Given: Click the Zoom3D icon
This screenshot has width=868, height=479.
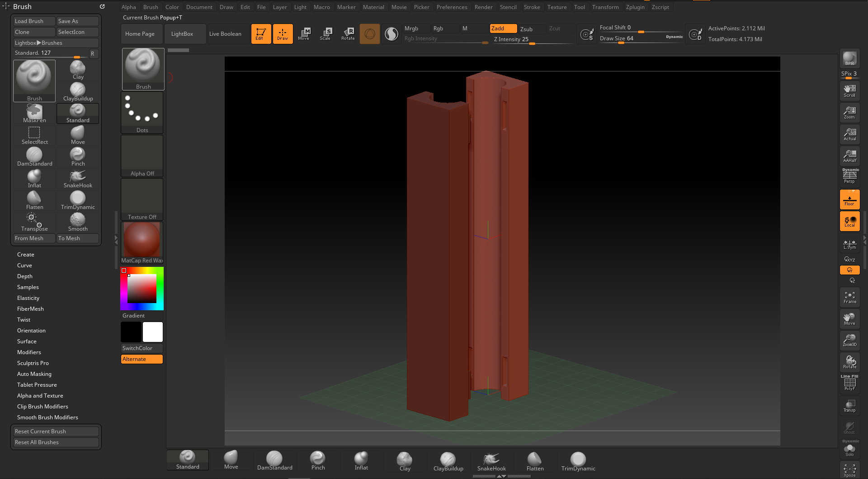Looking at the screenshot, I should [849, 340].
